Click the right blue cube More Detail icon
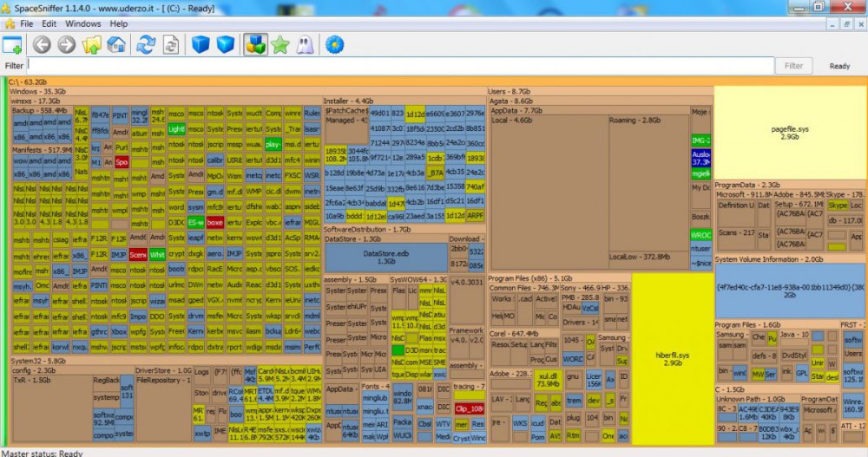The height and width of the screenshot is (457, 868). coord(226,44)
